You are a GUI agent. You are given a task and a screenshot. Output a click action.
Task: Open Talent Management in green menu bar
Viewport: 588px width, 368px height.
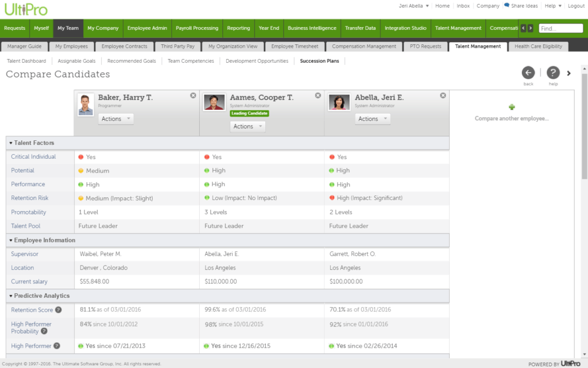[458, 28]
